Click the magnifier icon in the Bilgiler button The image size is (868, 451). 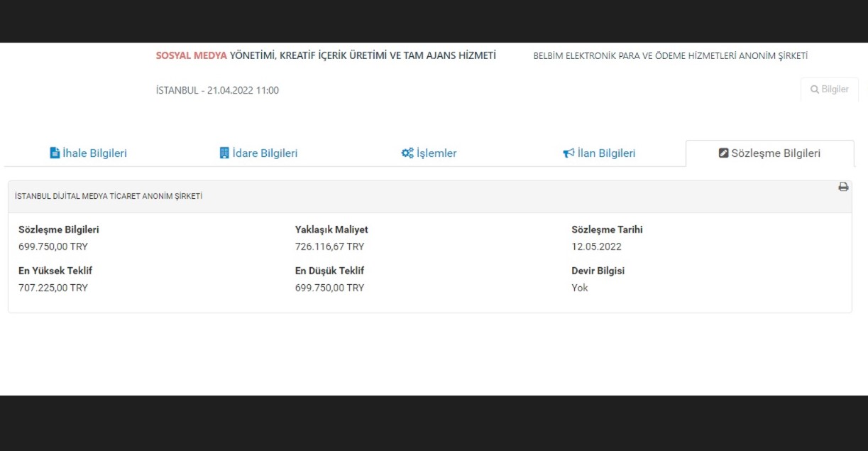tap(814, 89)
